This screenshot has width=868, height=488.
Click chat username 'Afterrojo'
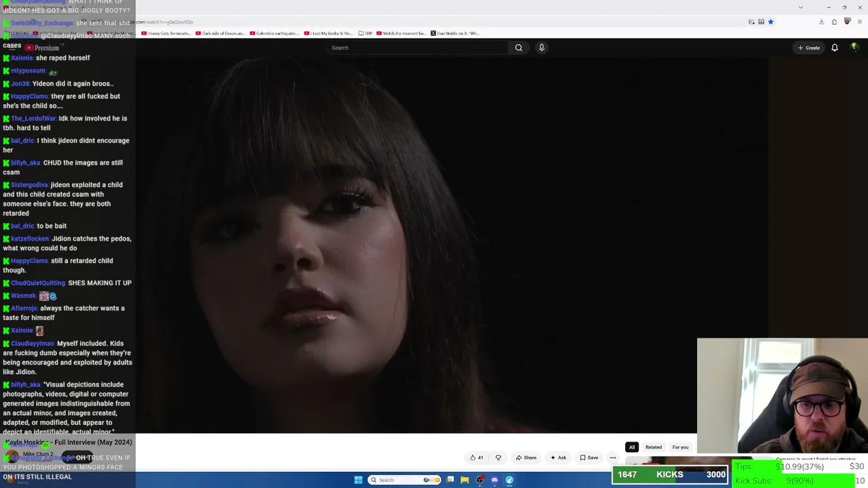24,308
